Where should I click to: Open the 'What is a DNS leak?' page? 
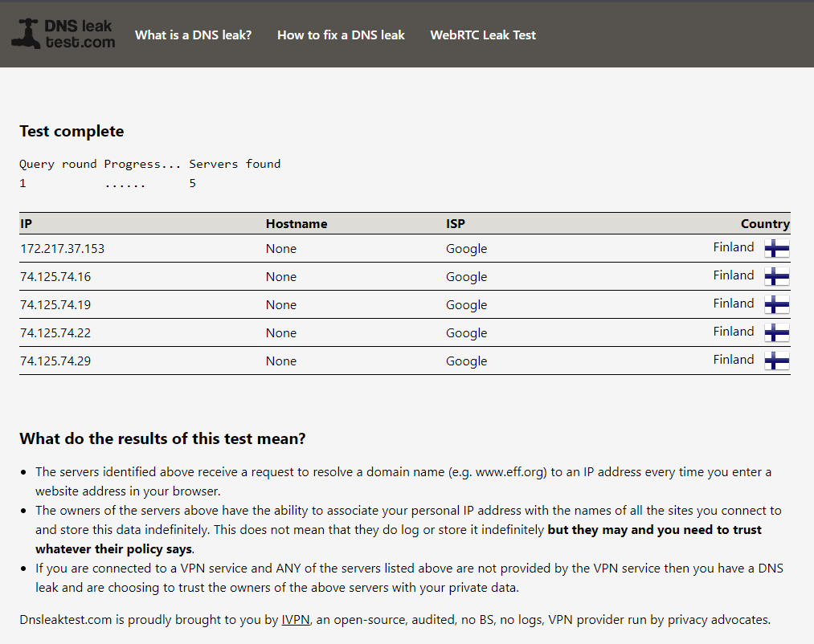pos(193,35)
